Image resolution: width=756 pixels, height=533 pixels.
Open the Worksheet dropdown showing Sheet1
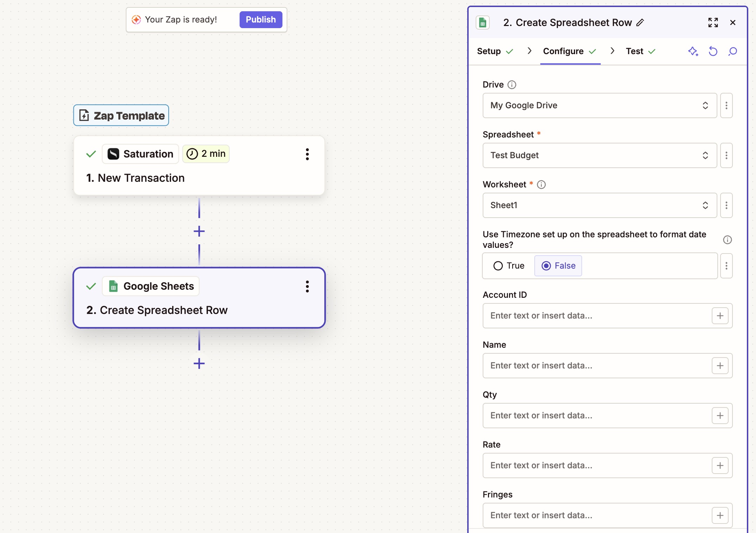[x=600, y=205]
